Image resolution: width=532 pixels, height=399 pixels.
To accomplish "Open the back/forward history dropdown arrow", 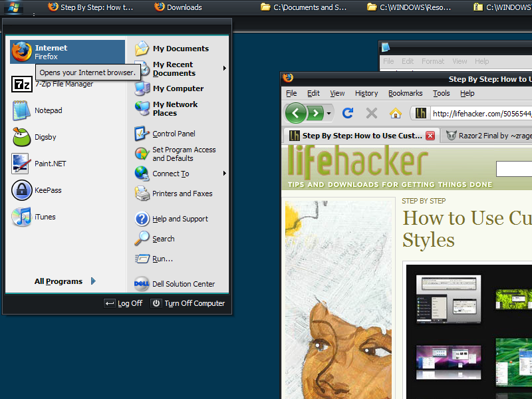I will (x=329, y=114).
